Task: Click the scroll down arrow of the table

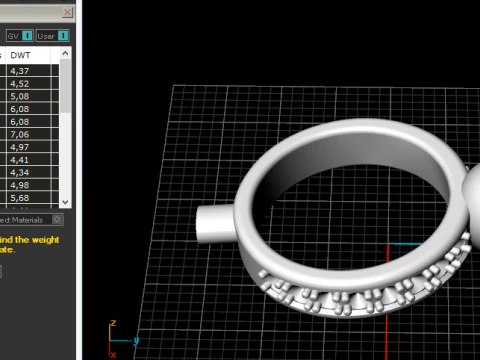Action: (65, 202)
